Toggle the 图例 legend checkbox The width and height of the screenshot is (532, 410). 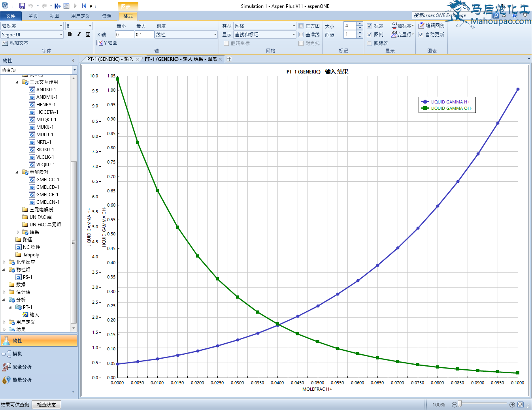[370, 35]
